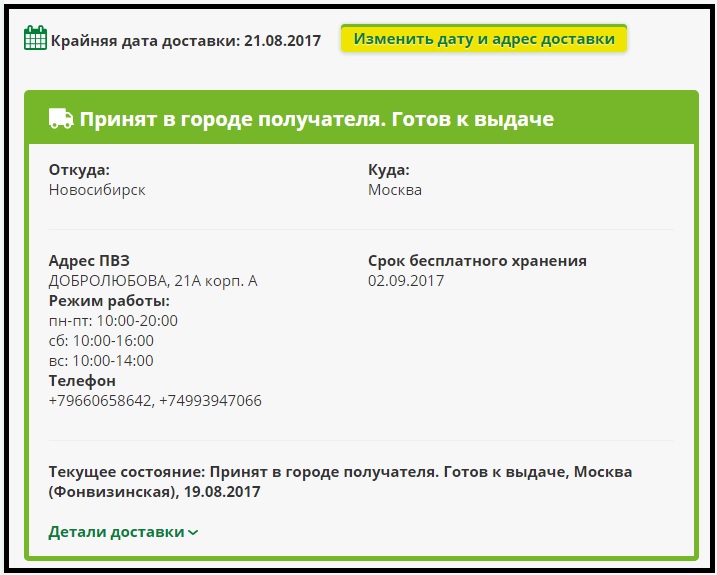Click the 'Режим работы:' heading

109,301
